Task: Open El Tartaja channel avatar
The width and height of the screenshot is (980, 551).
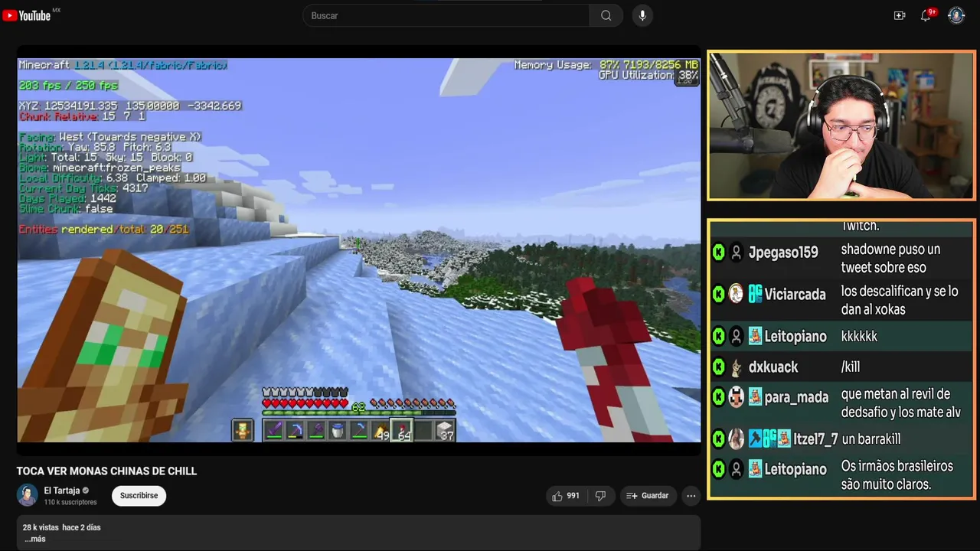Action: (x=28, y=495)
